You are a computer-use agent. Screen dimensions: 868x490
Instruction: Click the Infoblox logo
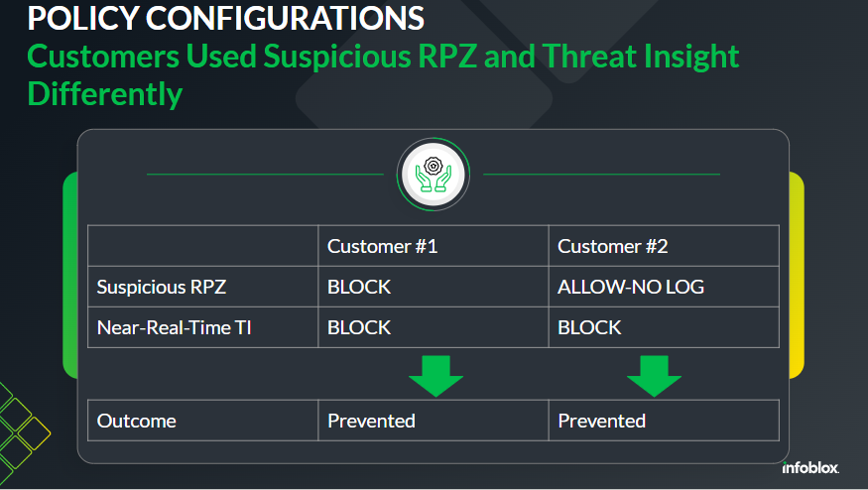point(809,468)
